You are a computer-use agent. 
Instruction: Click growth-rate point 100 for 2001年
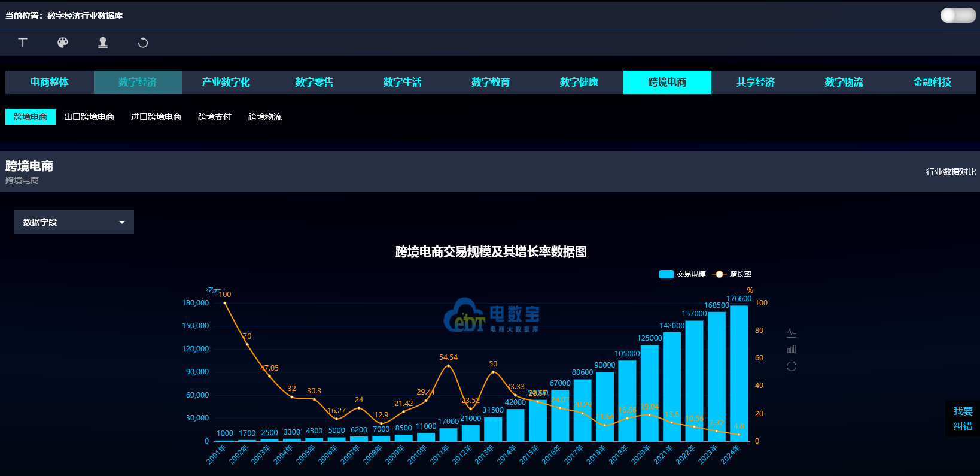pos(225,303)
